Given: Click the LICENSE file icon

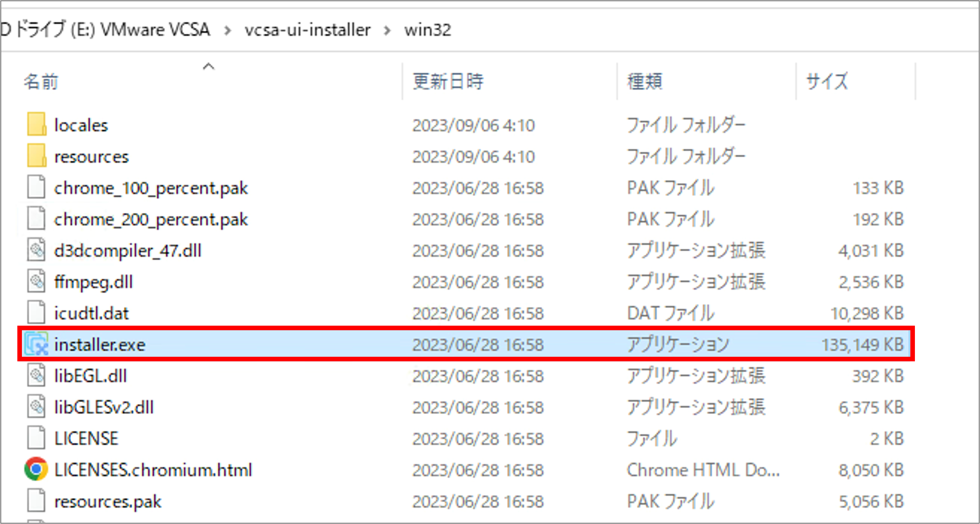Looking at the screenshot, I should (37, 438).
